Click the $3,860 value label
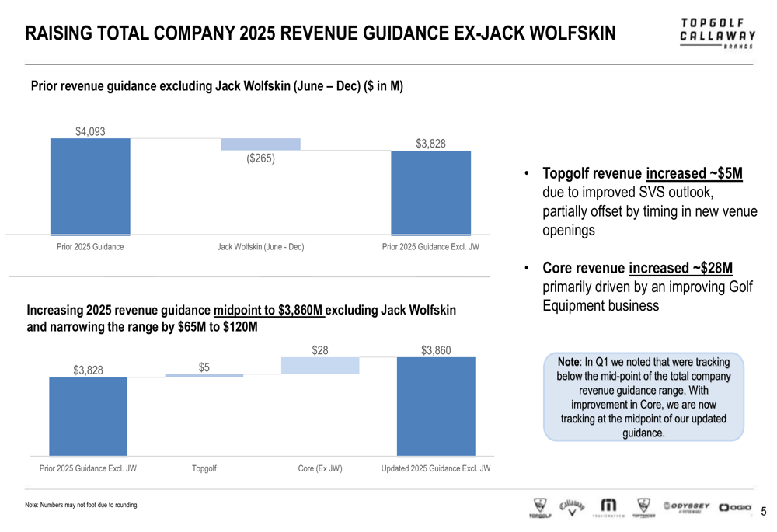This screenshot has height=532, width=777. point(436,350)
